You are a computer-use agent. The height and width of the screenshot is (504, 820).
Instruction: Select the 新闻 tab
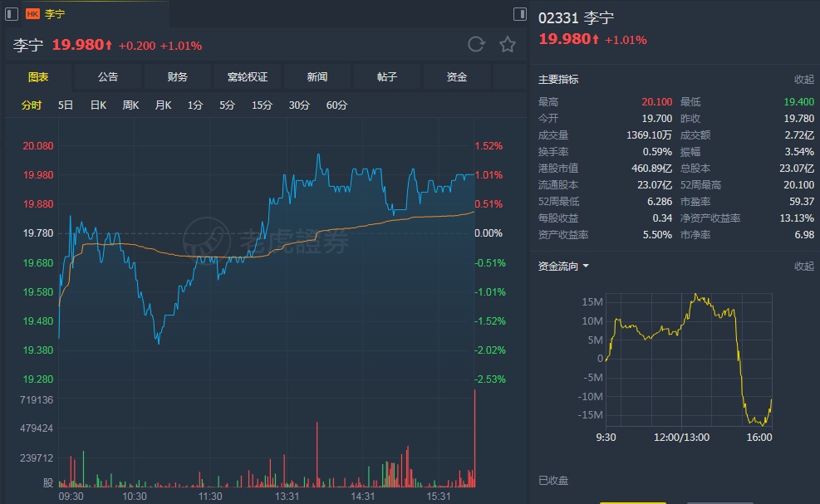pyautogui.click(x=317, y=77)
